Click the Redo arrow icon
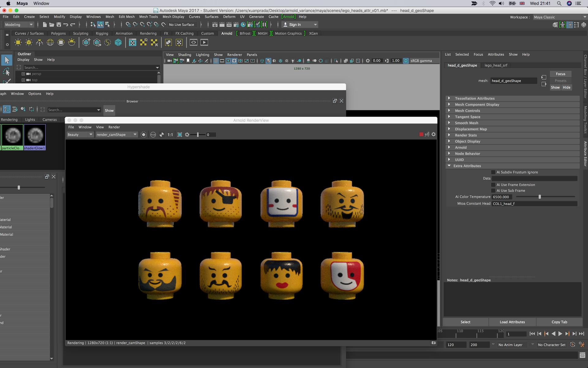This screenshot has width=588, height=368. pos(73,25)
